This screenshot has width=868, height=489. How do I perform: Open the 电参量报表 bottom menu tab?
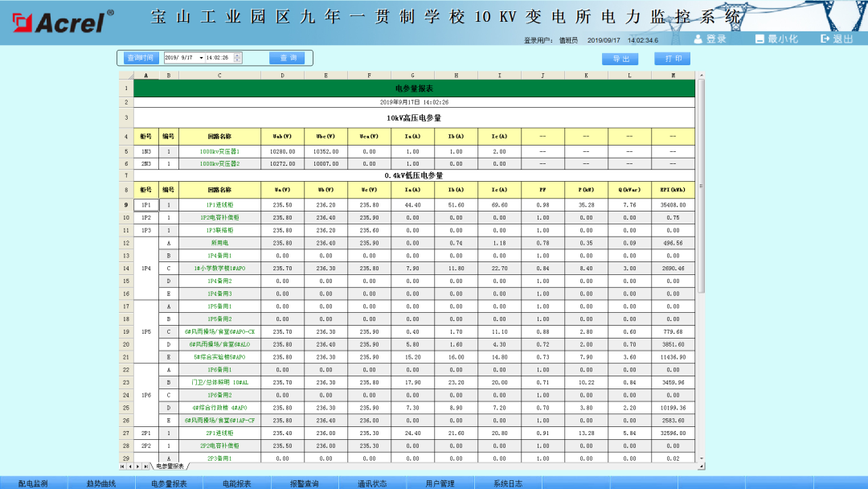click(169, 483)
